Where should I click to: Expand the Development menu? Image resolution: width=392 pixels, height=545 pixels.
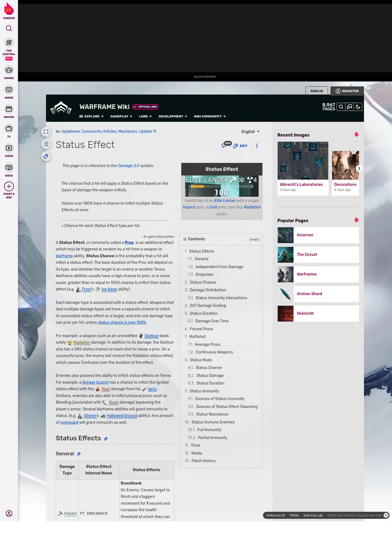(173, 116)
